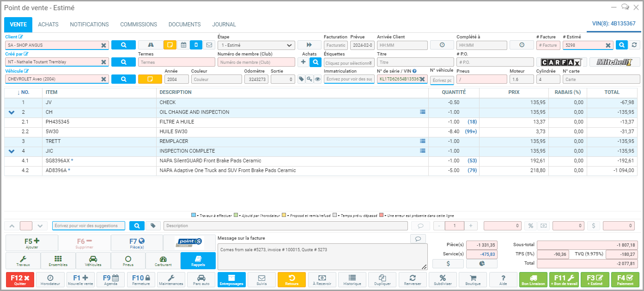Click the red F12 Quitter button
The height and width of the screenshot is (291, 644).
(x=20, y=280)
